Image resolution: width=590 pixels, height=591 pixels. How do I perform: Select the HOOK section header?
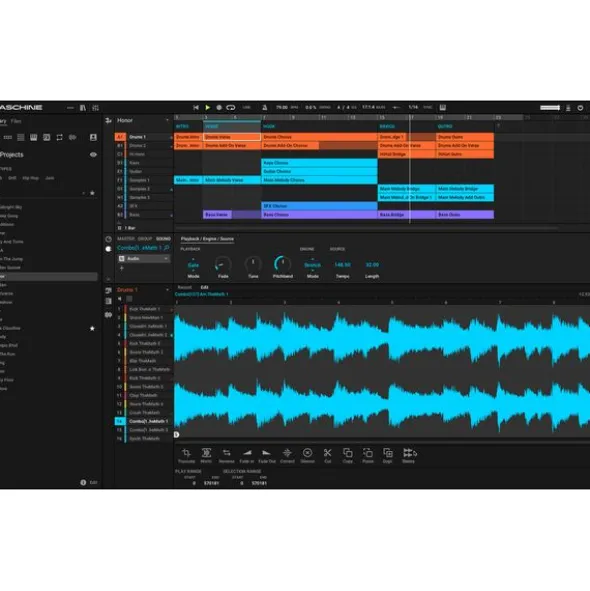click(269, 126)
